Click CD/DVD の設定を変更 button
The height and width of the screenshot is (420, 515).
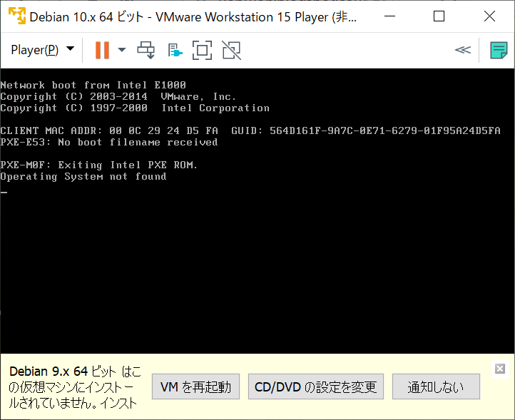316,386
